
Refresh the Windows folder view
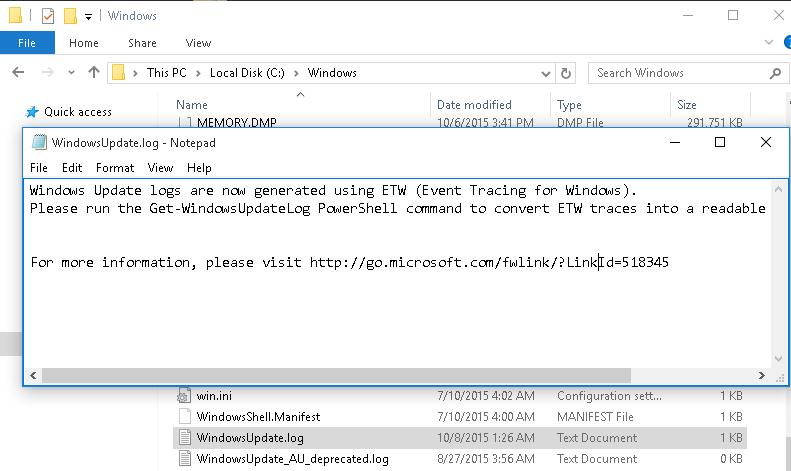(566, 74)
